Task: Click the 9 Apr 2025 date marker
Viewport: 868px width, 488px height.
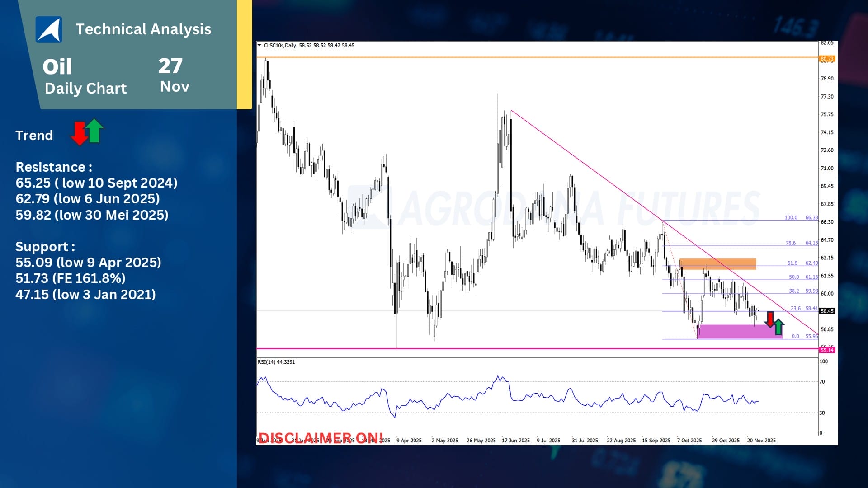Action: click(x=409, y=440)
